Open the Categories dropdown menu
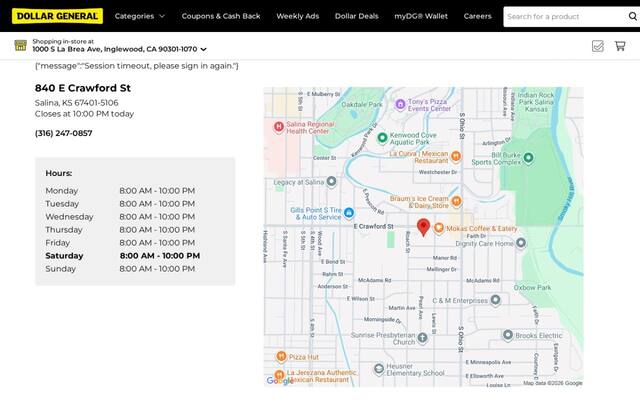640x400 pixels. [x=140, y=16]
